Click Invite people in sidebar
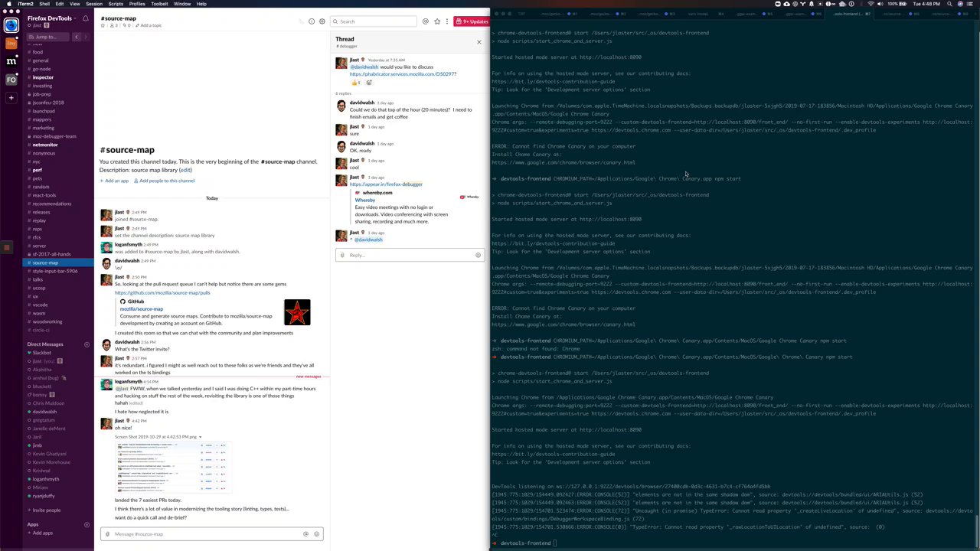This screenshot has width=980, height=551. [x=46, y=510]
